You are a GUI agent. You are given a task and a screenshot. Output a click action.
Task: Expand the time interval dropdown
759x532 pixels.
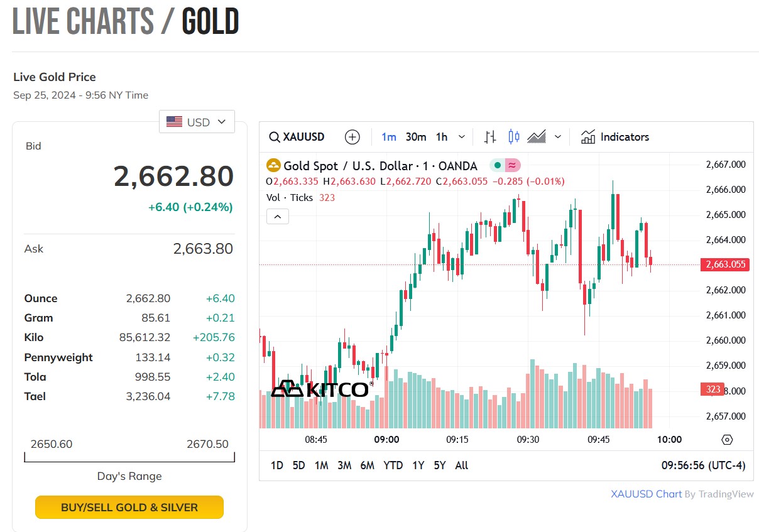462,137
